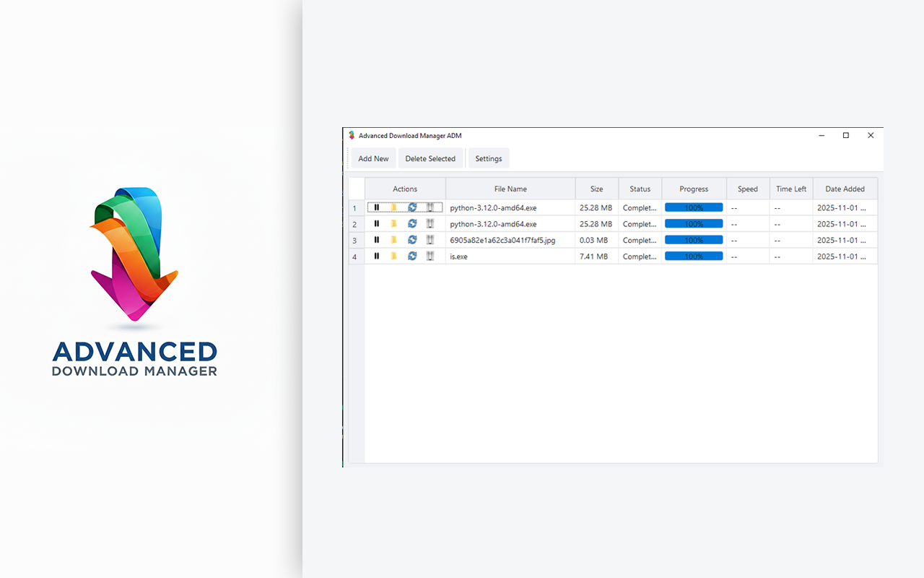Sort the list by Status column
This screenshot has height=578, width=924.
pyautogui.click(x=640, y=189)
